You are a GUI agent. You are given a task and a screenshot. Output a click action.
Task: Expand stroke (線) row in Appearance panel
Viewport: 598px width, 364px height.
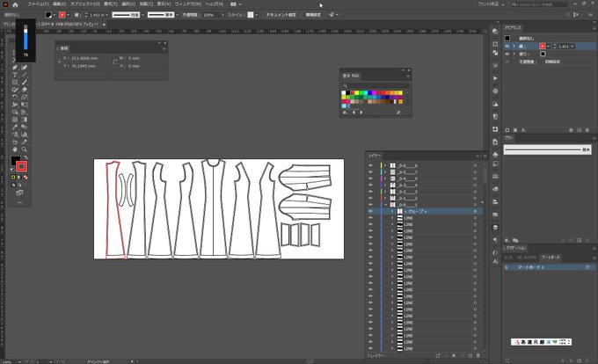[x=514, y=46]
